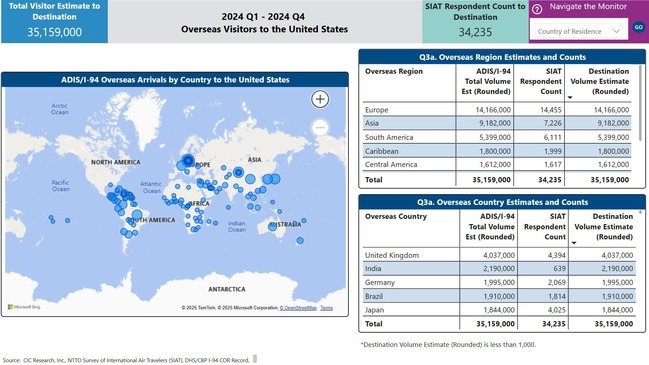Screen dimensions: 649x365
Task: Click the GO navigation button
Action: point(639,27)
